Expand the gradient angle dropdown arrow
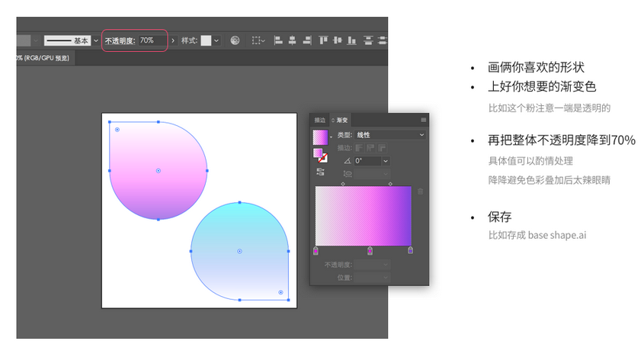The height and width of the screenshot is (354, 644). click(386, 161)
